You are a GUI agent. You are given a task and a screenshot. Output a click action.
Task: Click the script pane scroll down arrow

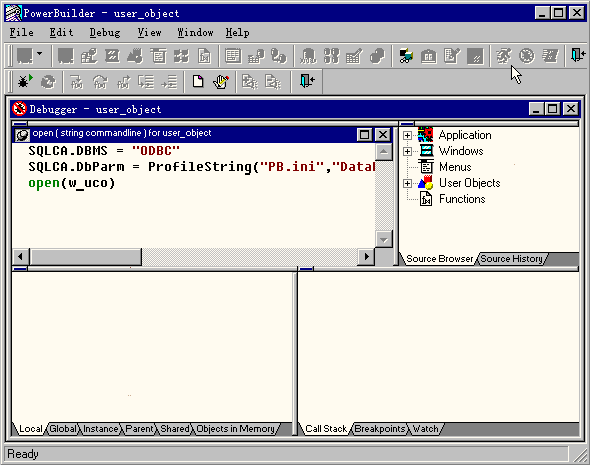point(384,239)
